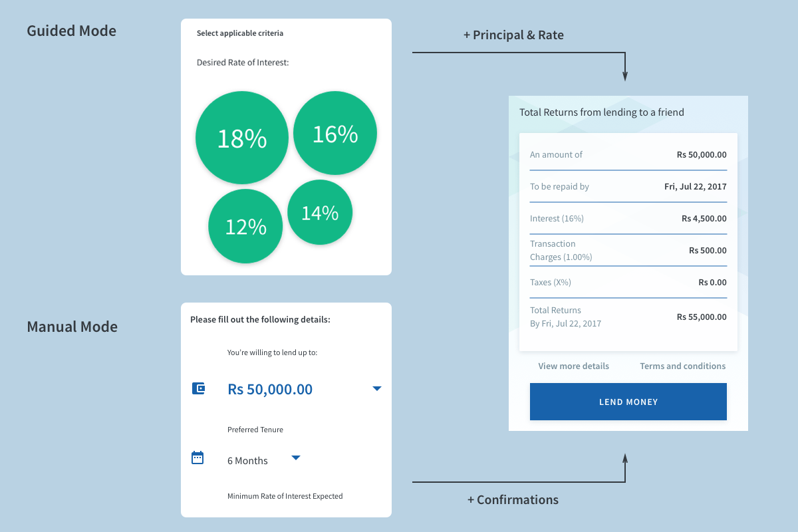The image size is (798, 532).
Task: Click the Interest (16%) row
Action: coord(628,218)
